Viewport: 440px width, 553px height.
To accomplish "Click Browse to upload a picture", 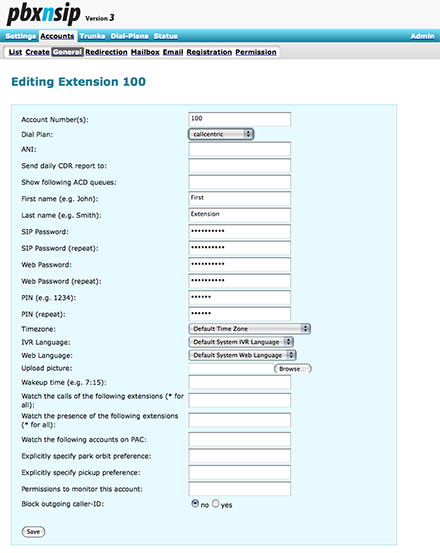I will click(x=293, y=369).
